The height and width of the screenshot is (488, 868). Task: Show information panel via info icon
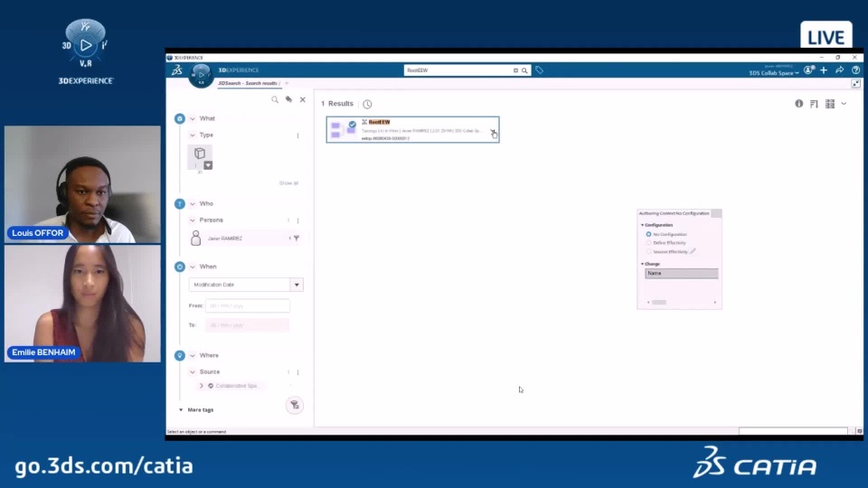pyautogui.click(x=798, y=103)
